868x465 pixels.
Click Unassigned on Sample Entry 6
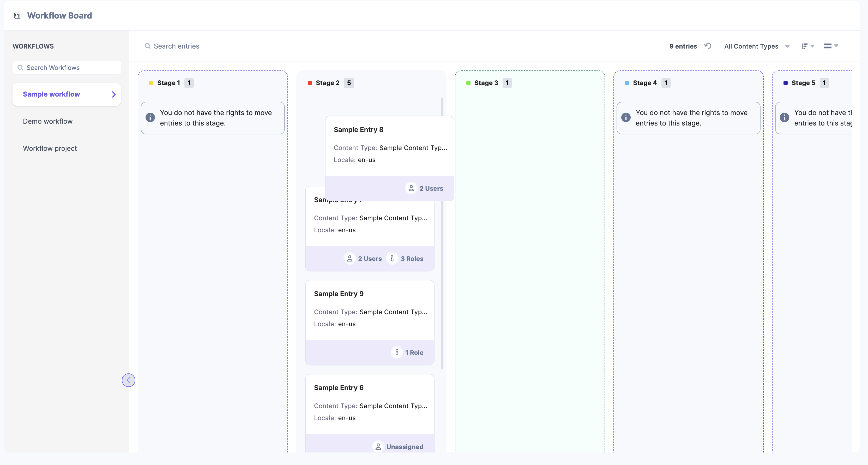coord(405,447)
